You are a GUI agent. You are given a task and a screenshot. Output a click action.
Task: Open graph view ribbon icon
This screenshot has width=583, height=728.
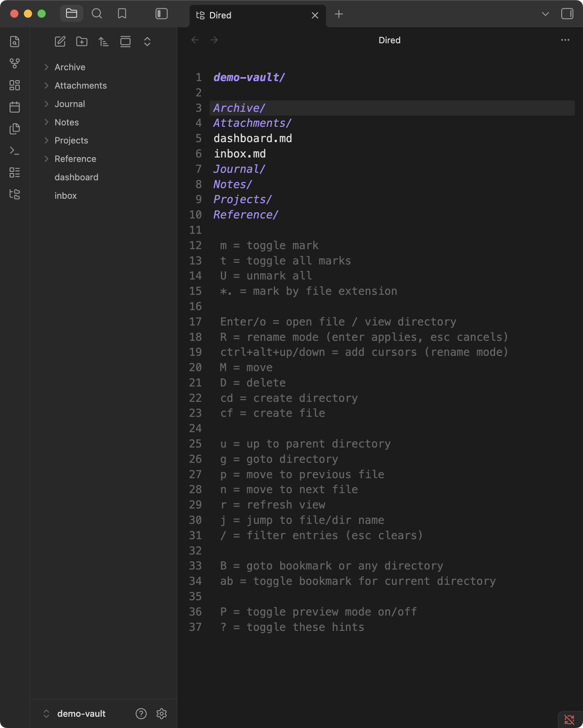click(15, 63)
